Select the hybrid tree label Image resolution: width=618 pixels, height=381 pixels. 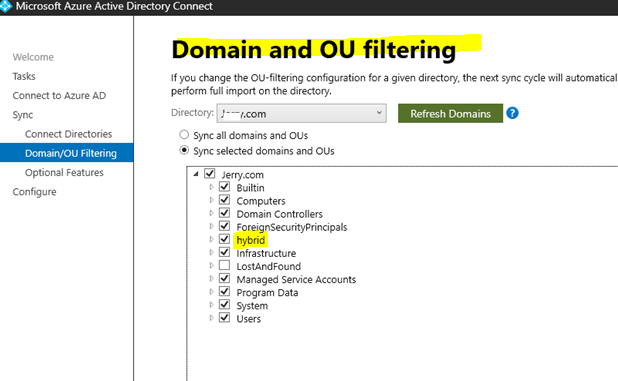251,240
